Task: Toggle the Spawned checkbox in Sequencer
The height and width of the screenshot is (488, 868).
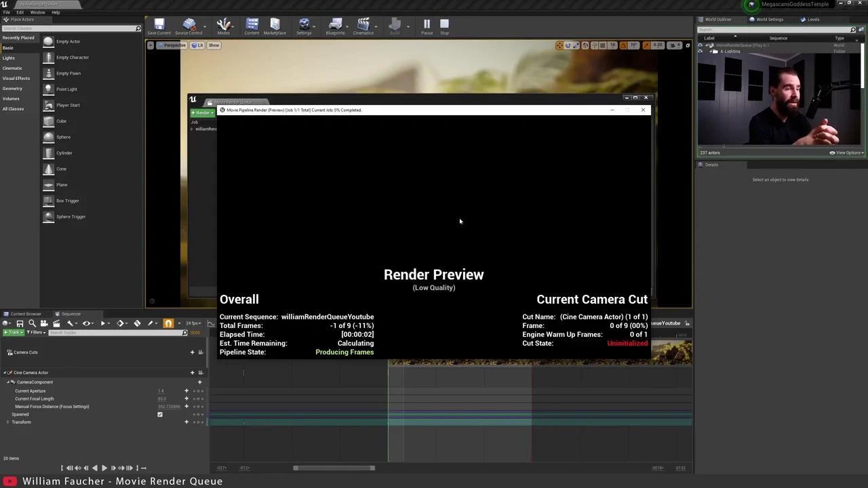Action: [x=160, y=414]
